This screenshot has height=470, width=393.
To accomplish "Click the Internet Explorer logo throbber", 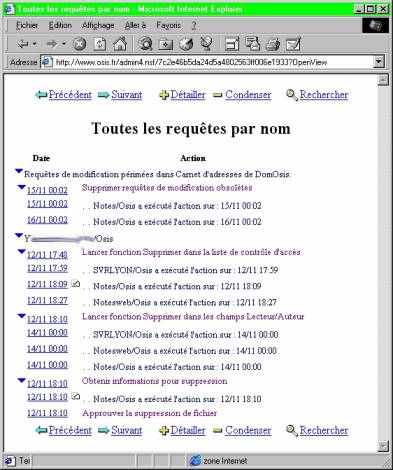I will tap(375, 26).
